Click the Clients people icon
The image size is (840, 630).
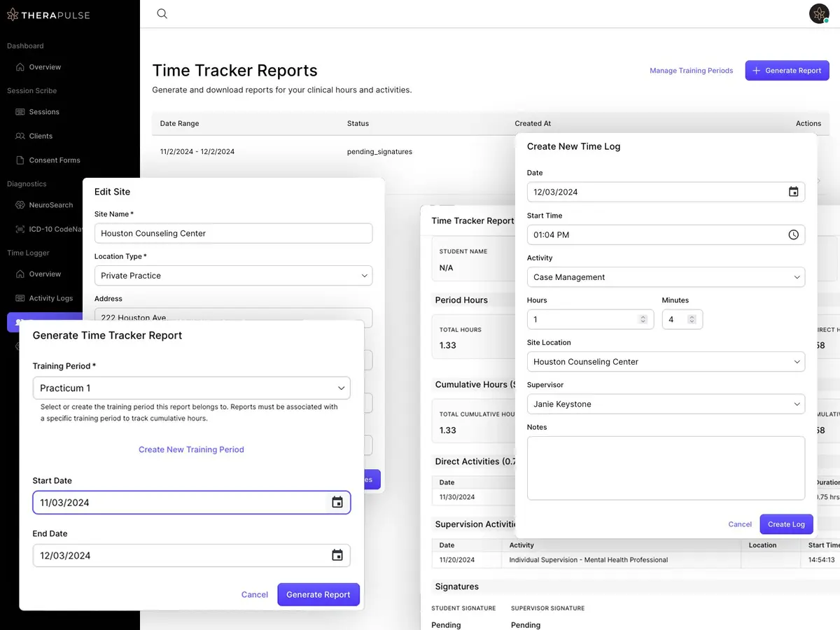click(20, 136)
